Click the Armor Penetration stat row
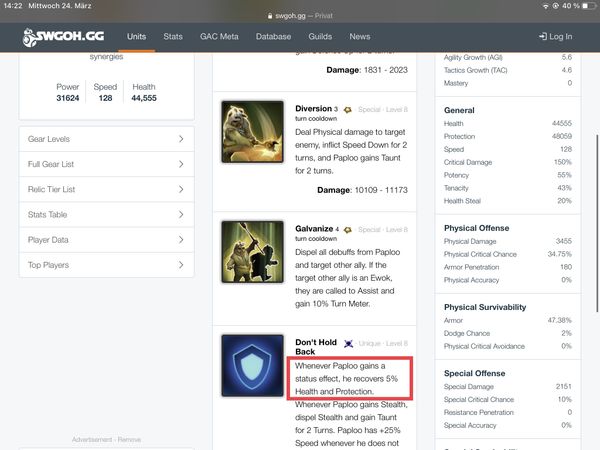 click(x=508, y=267)
